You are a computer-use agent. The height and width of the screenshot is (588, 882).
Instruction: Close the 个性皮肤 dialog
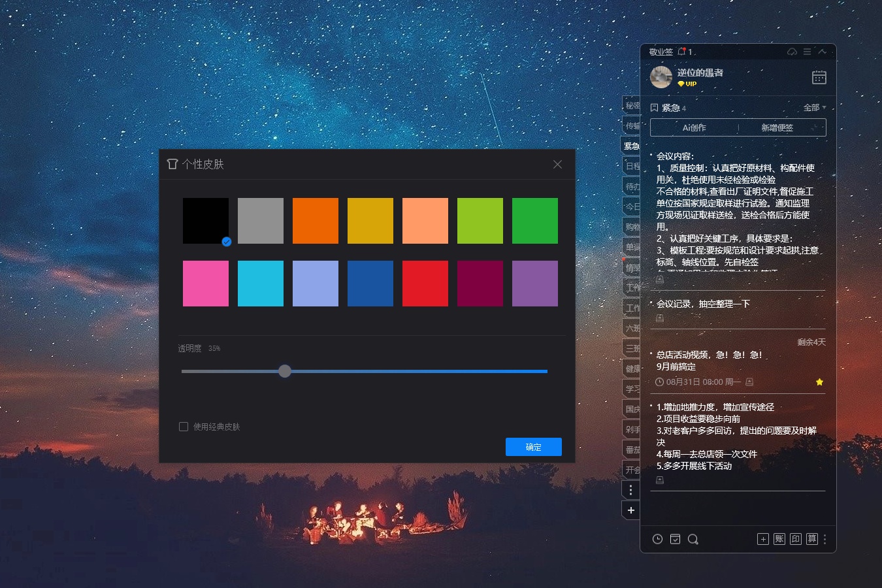tap(557, 164)
